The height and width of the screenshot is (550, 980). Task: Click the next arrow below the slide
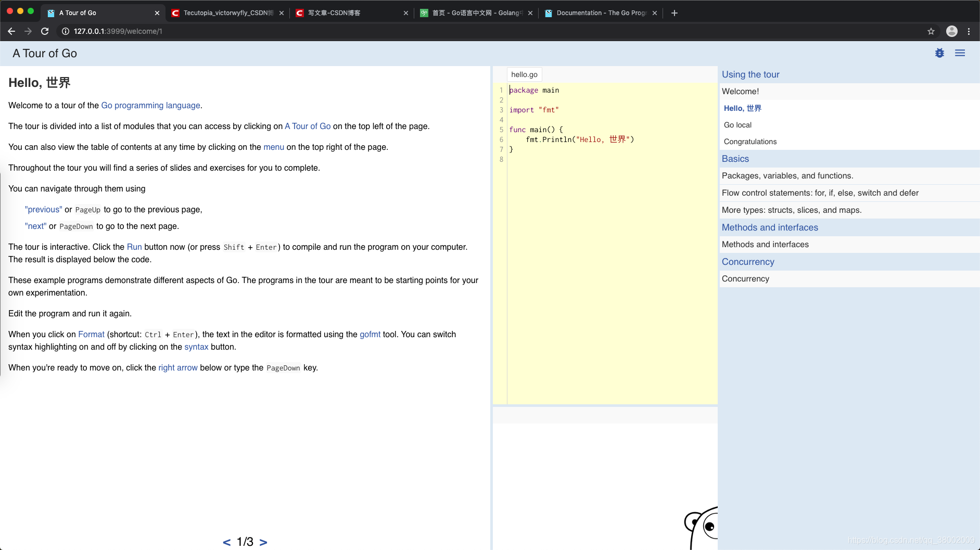pos(263,542)
